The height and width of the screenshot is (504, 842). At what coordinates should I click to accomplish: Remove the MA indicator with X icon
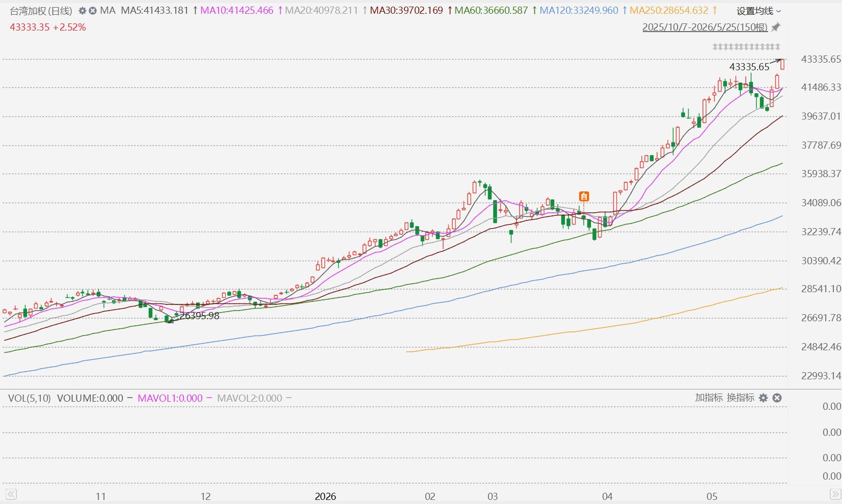93,11
